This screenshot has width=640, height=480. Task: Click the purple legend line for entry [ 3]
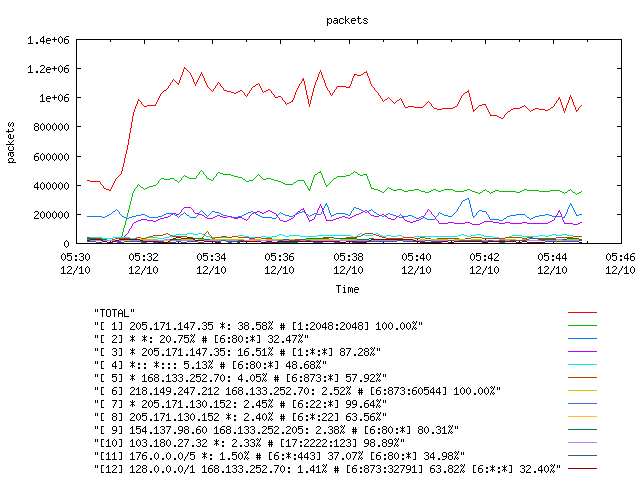point(582,351)
